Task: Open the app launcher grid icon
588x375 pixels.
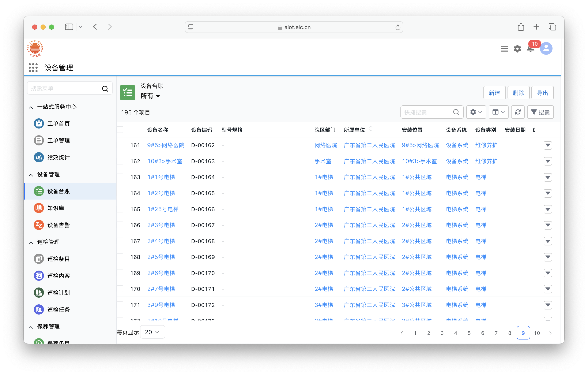Action: tap(33, 68)
